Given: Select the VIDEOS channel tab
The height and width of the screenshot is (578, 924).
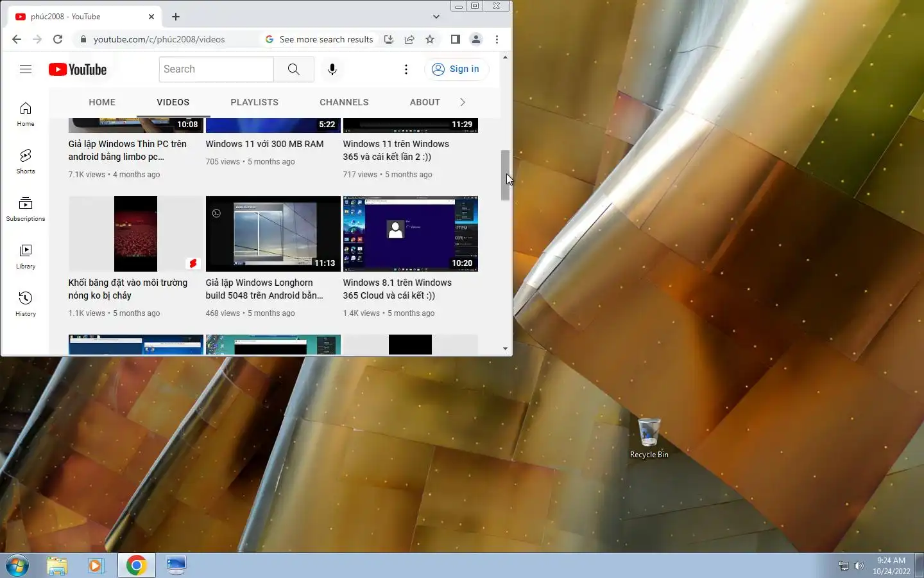Looking at the screenshot, I should pyautogui.click(x=173, y=102).
